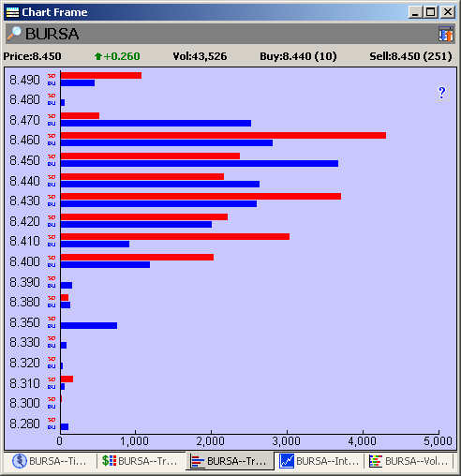Click the magnifier search icon beside BURSA
Image resolution: width=461 pixels, height=476 pixels.
(x=14, y=34)
